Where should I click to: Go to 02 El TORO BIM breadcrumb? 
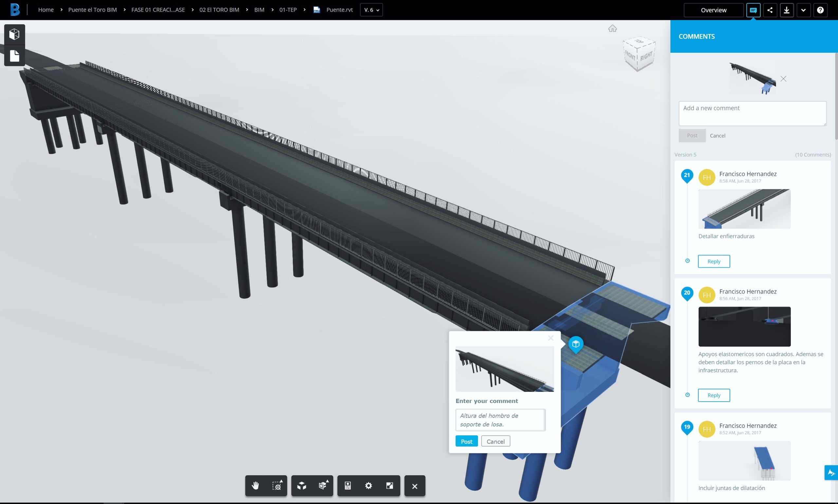coord(219,10)
